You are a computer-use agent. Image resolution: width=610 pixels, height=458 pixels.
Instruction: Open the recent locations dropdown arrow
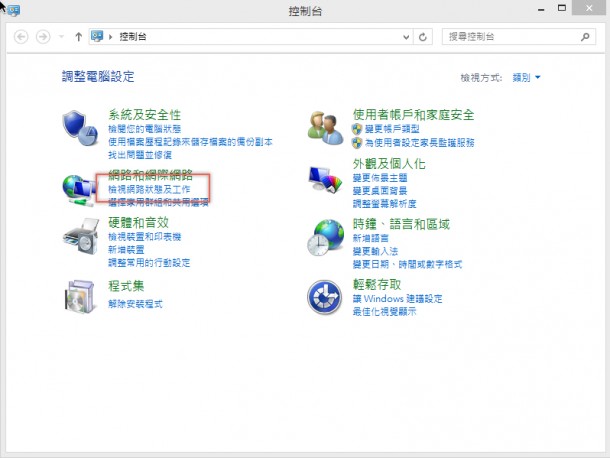click(x=61, y=37)
